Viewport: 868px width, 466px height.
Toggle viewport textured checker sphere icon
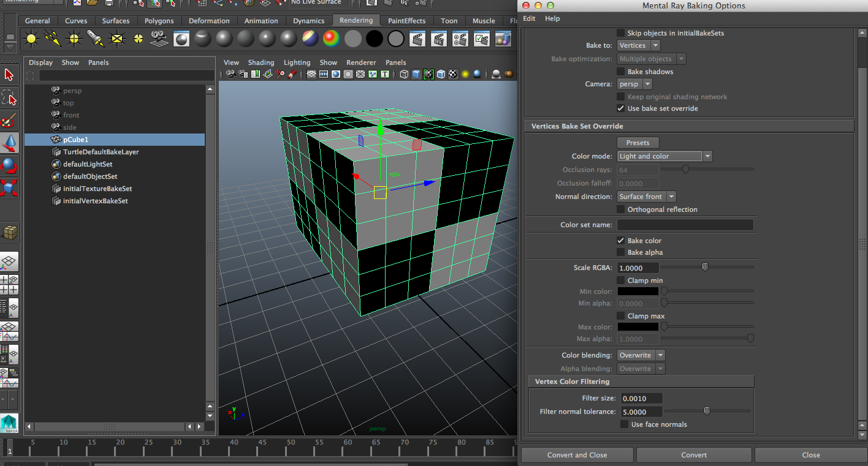[453, 75]
